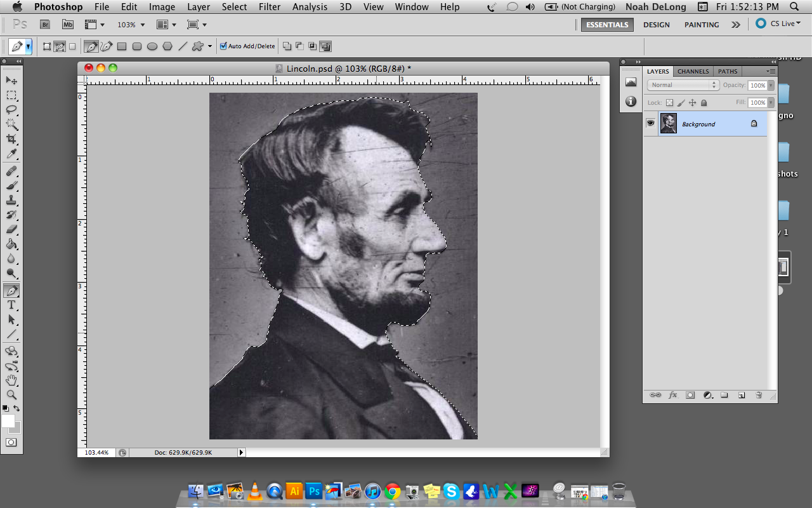Open the blend mode Normal dropdown

pyautogui.click(x=683, y=85)
